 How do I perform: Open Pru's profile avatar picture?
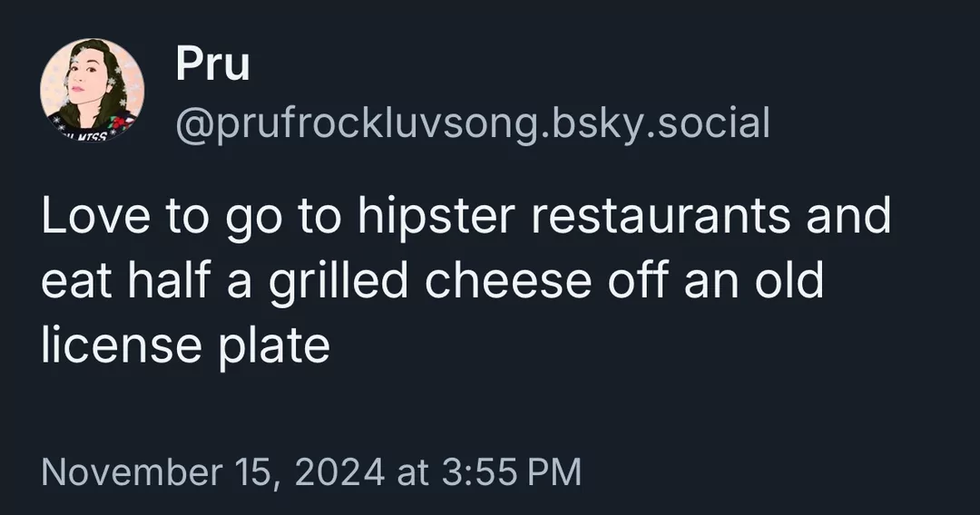pos(92,89)
